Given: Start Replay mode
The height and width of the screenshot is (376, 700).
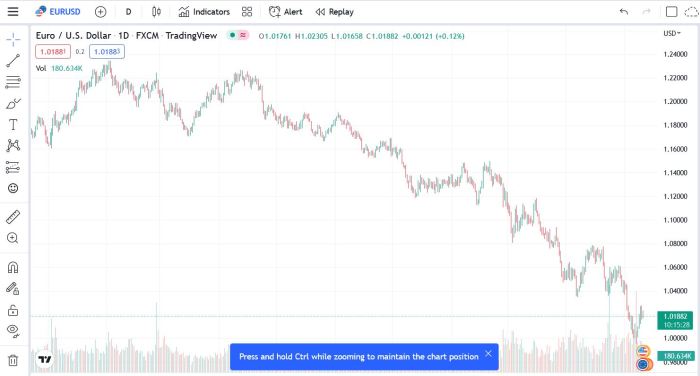Looking at the screenshot, I should pos(335,12).
